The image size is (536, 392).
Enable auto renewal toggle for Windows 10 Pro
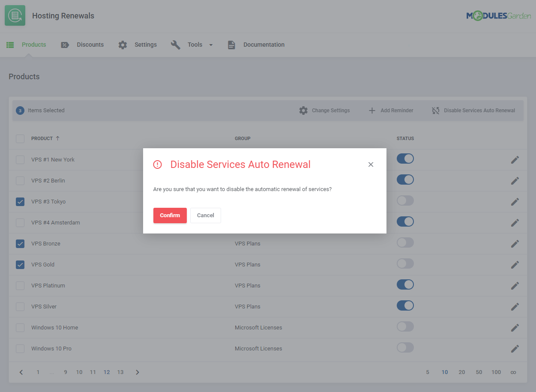pyautogui.click(x=405, y=348)
